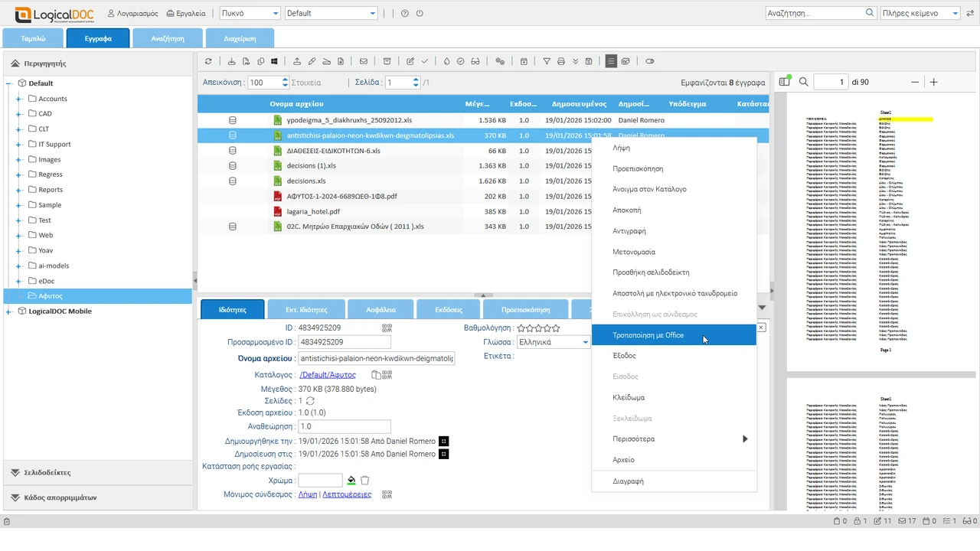Click the download icon in toolbar
Image resolution: width=980 pixels, height=551 pixels.
[232, 61]
